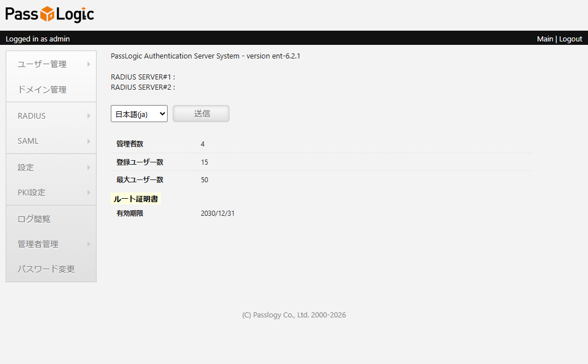Click the version ent-6.2.1 heading text
This screenshot has height=364, width=588.
click(206, 56)
